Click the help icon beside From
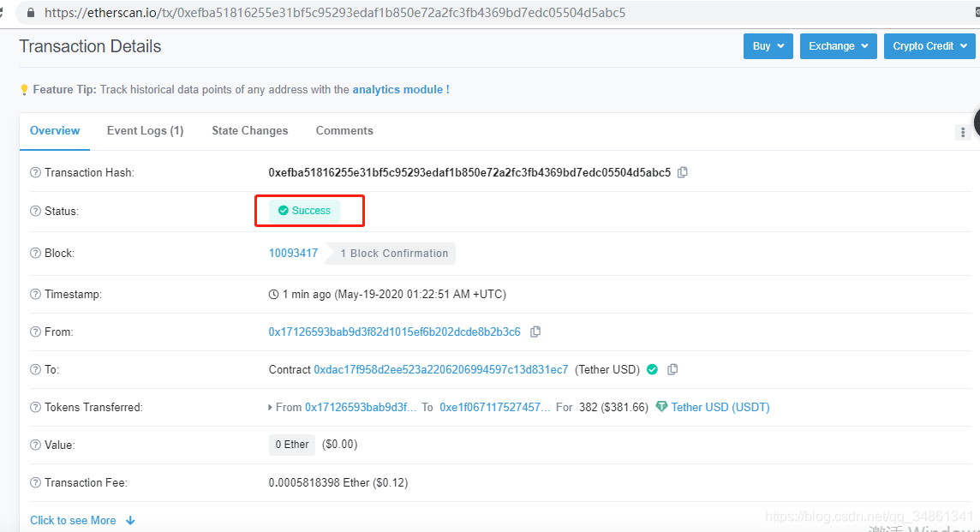Screen dimensions: 980x532 pyautogui.click(x=36, y=332)
